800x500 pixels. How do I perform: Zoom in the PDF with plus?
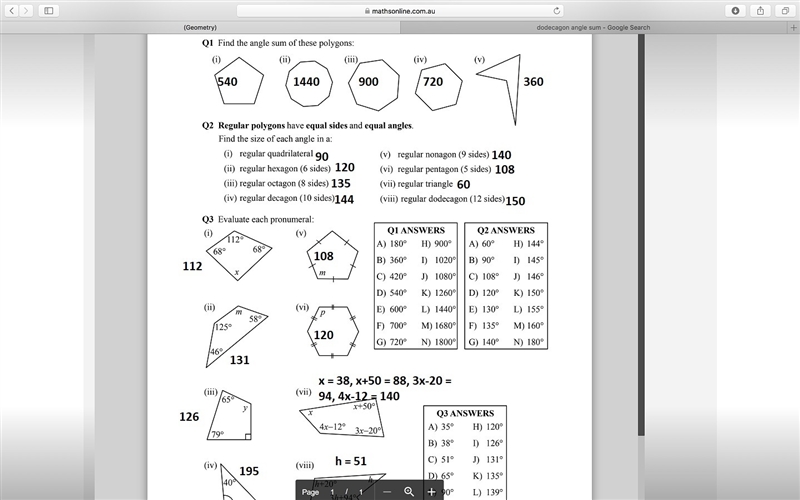coord(431,491)
